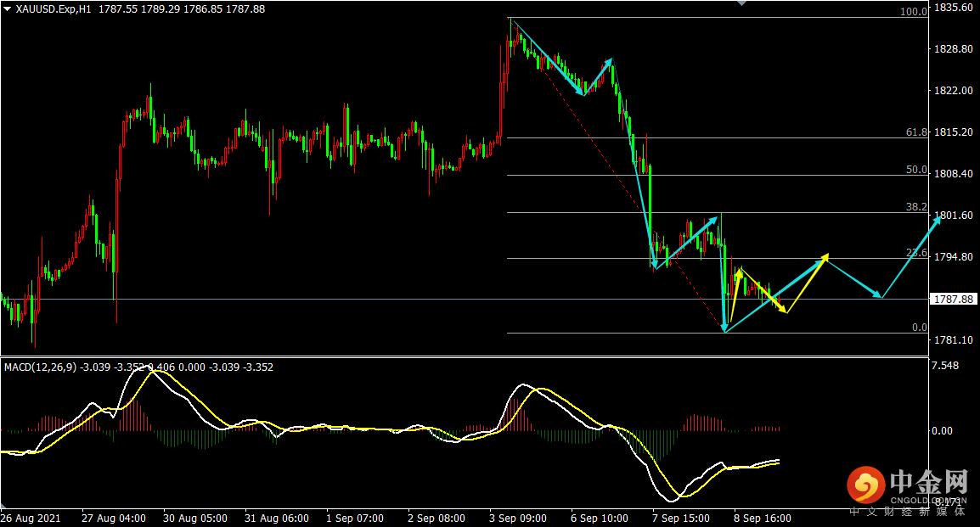Screen dimensions: 980x527
Task: Select the Fibonacci 61.8 level label
Action: 917,132
